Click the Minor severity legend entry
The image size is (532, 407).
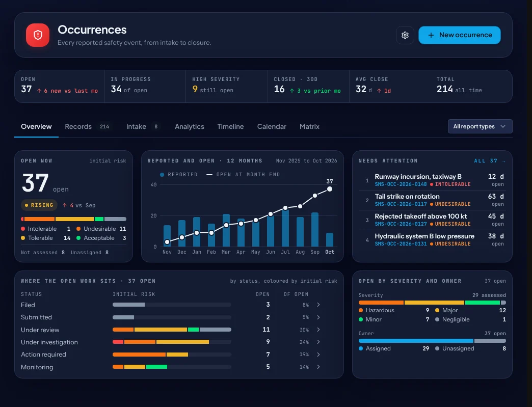394,319
